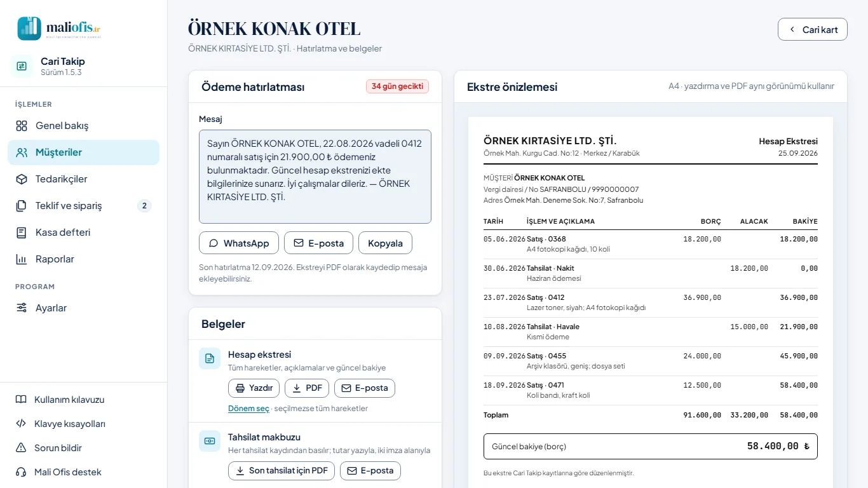
Task: Click the Sorun bildir warning icon
Action: (x=21, y=448)
